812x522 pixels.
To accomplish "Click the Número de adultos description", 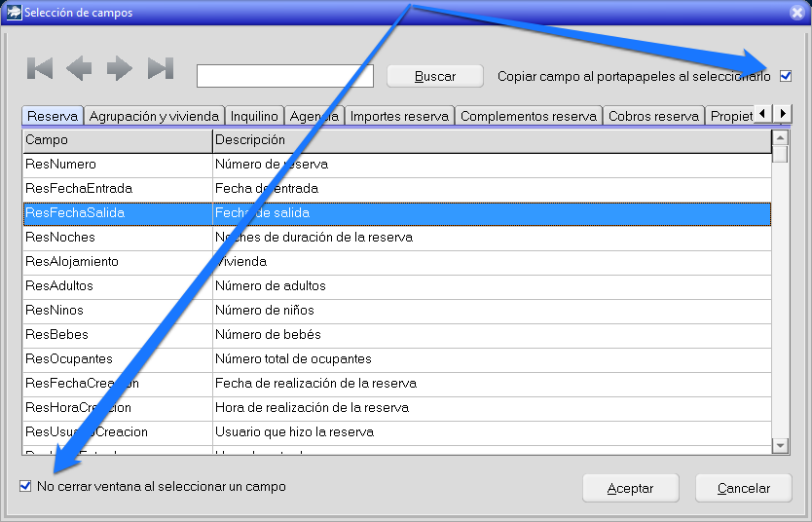I will pyautogui.click(x=271, y=286).
